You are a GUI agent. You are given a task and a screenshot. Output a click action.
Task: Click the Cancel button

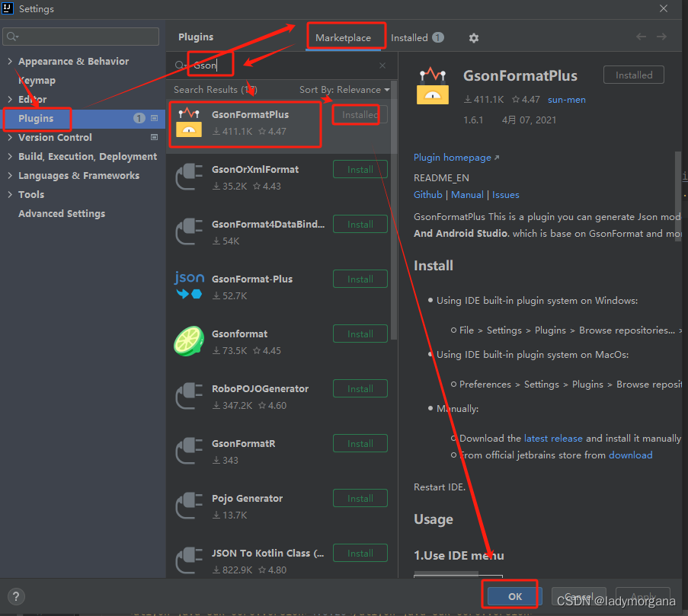(579, 596)
